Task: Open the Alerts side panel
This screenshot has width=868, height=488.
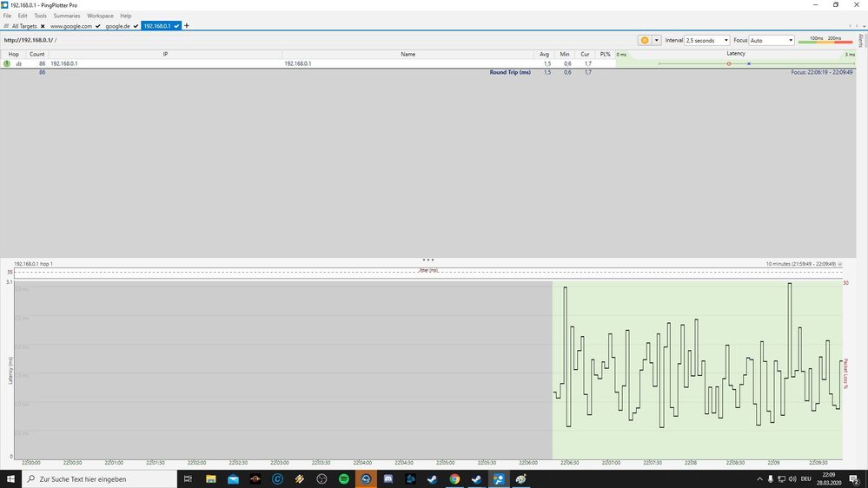Action: (861, 41)
